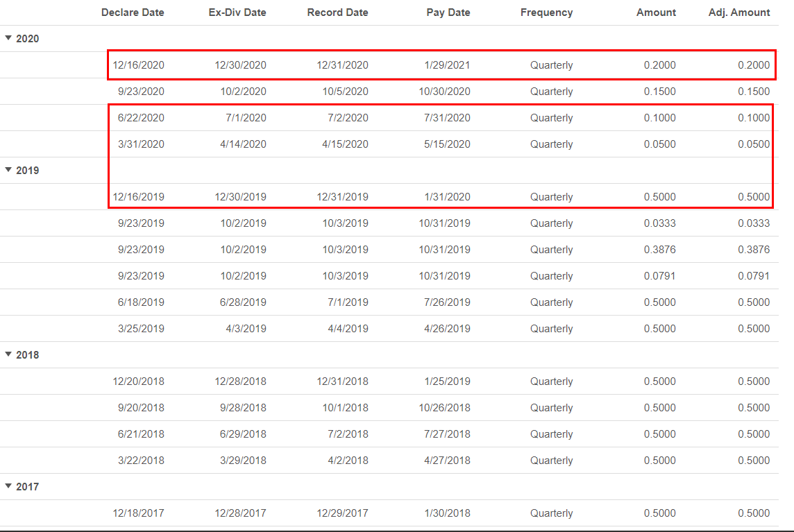
Task: Select the 2019 year label
Action: point(27,170)
